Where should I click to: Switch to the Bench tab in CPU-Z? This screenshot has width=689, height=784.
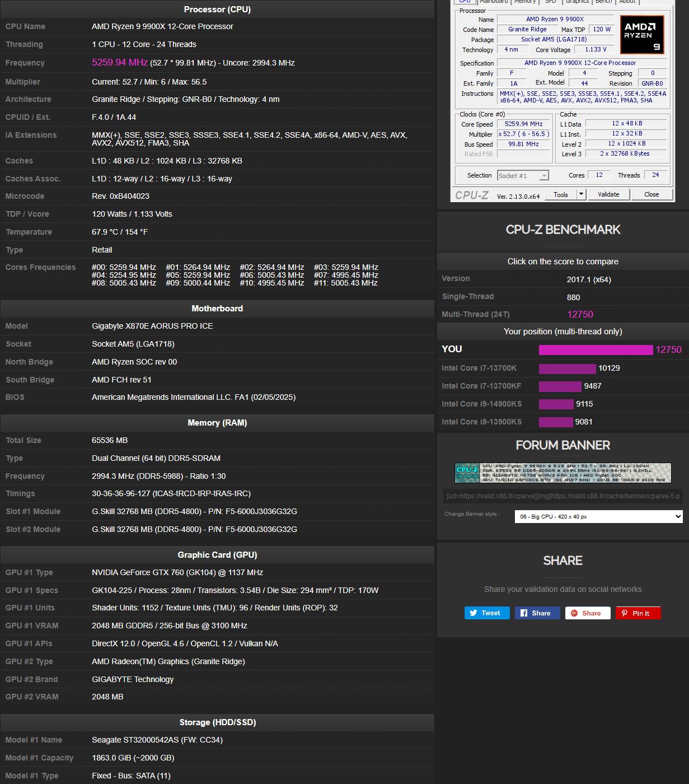pyautogui.click(x=603, y=2)
